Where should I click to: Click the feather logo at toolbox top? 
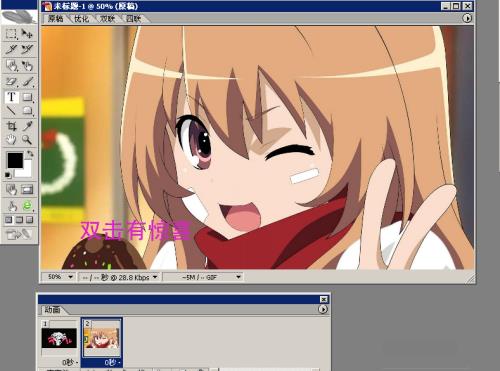point(19,16)
